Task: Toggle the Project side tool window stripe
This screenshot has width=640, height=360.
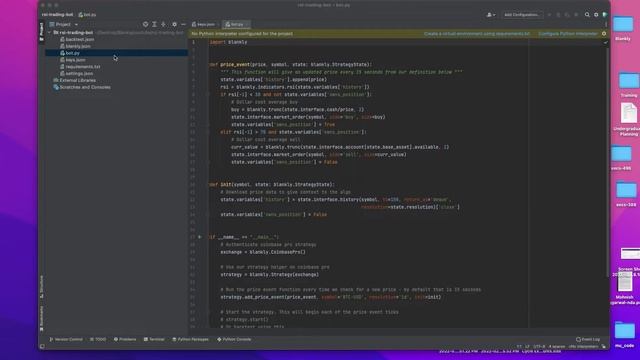Action: (41, 32)
